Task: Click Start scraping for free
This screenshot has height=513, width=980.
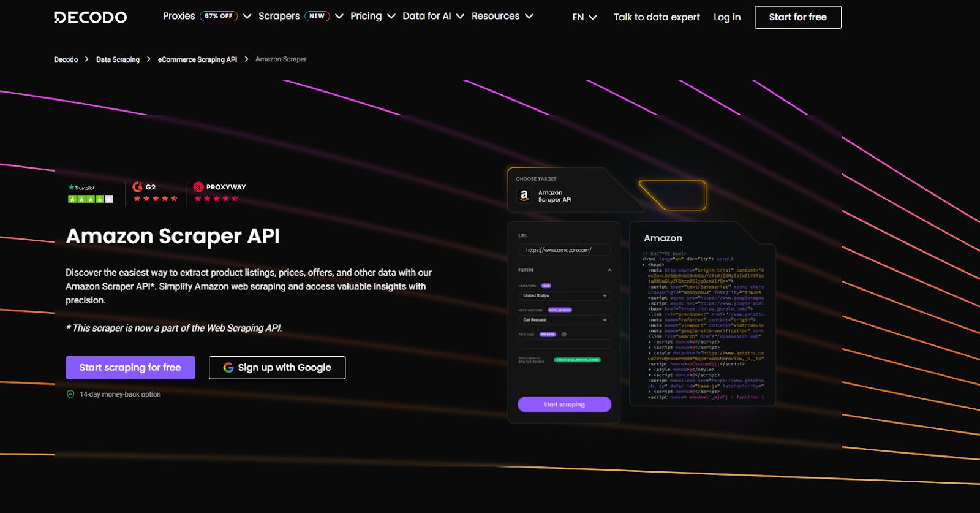Action: tap(130, 368)
